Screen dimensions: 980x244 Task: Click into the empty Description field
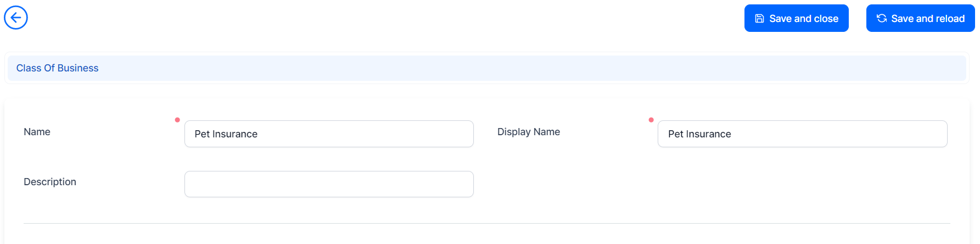click(x=329, y=184)
